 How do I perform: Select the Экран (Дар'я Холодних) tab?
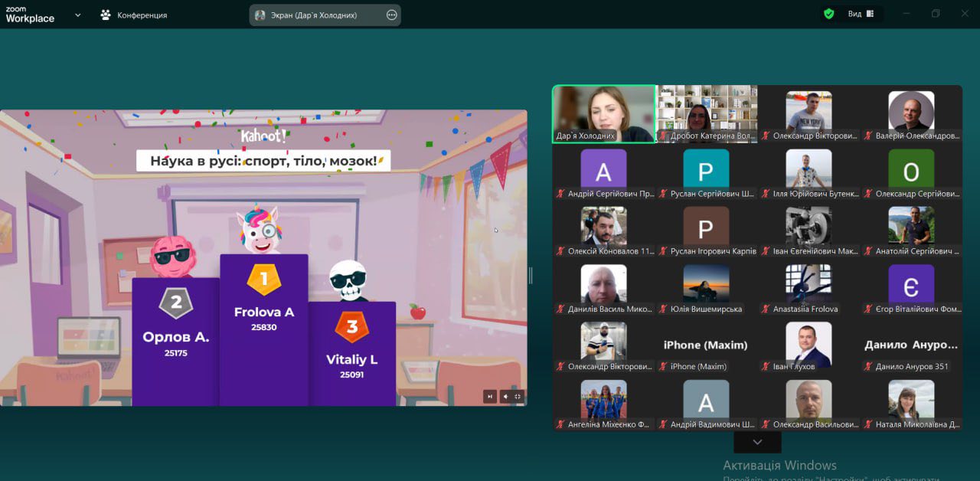click(x=314, y=15)
